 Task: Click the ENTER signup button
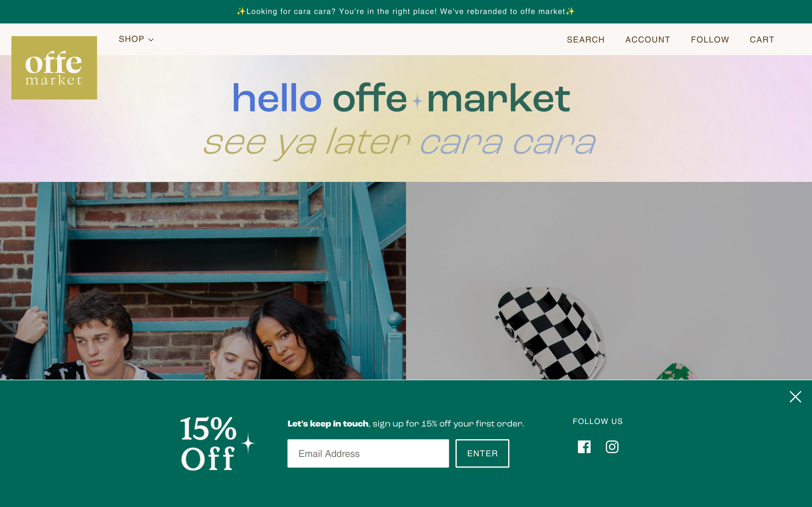(482, 453)
